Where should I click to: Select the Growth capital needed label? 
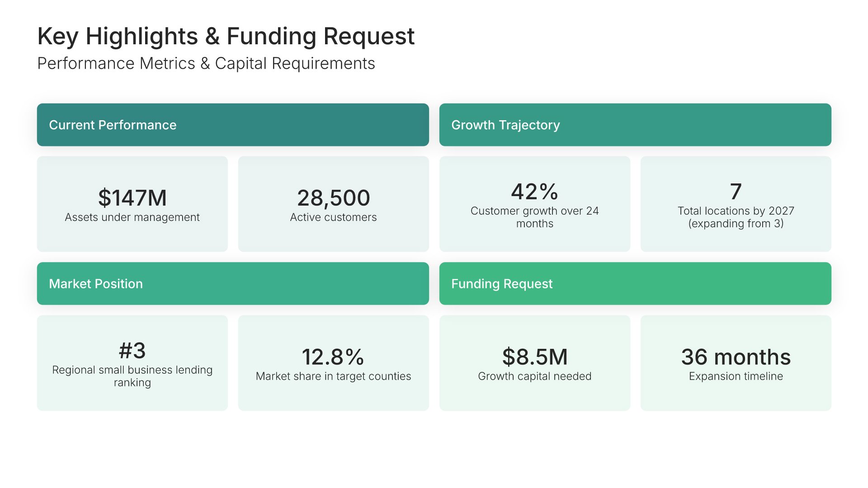pyautogui.click(x=534, y=376)
